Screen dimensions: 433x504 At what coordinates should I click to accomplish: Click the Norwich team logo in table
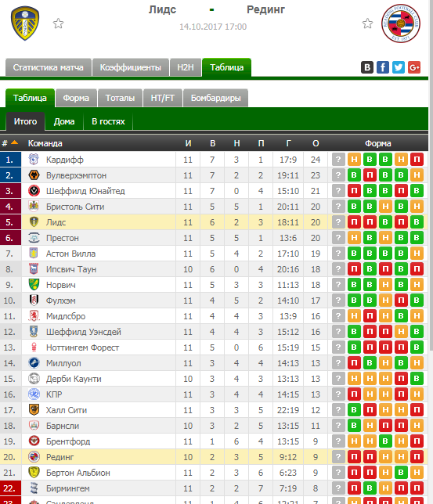tap(34, 285)
